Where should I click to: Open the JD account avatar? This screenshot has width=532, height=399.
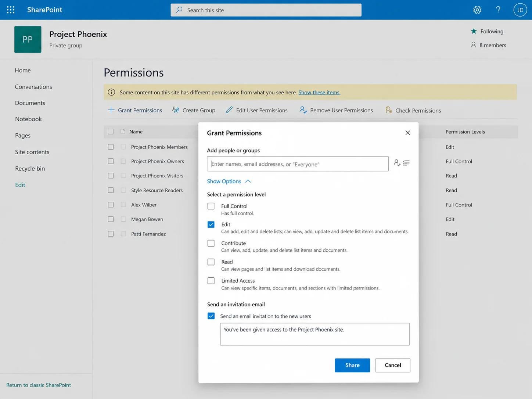520,10
